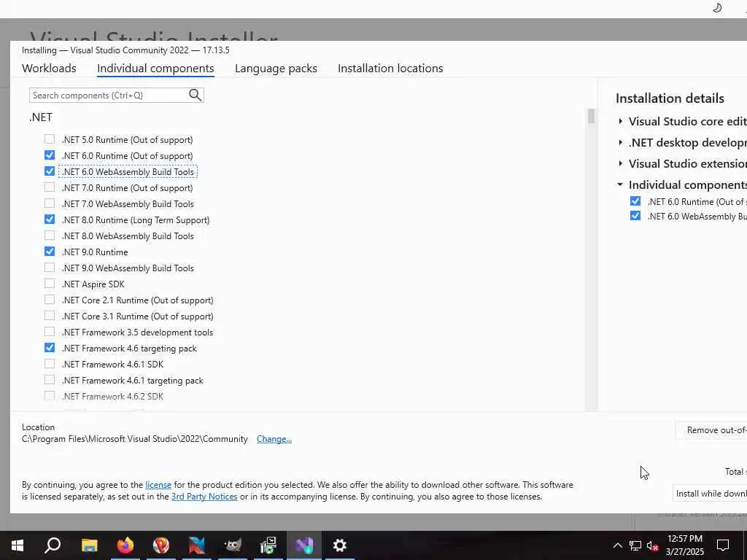Open the blue-red X app on taskbar
Image resolution: width=747 pixels, height=560 pixels.
[x=197, y=545]
